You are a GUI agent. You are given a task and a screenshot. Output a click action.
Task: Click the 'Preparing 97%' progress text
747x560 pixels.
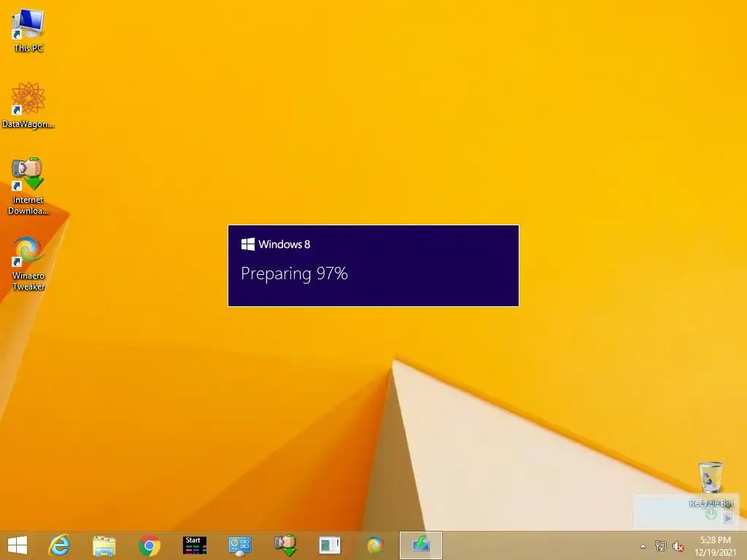(x=295, y=274)
